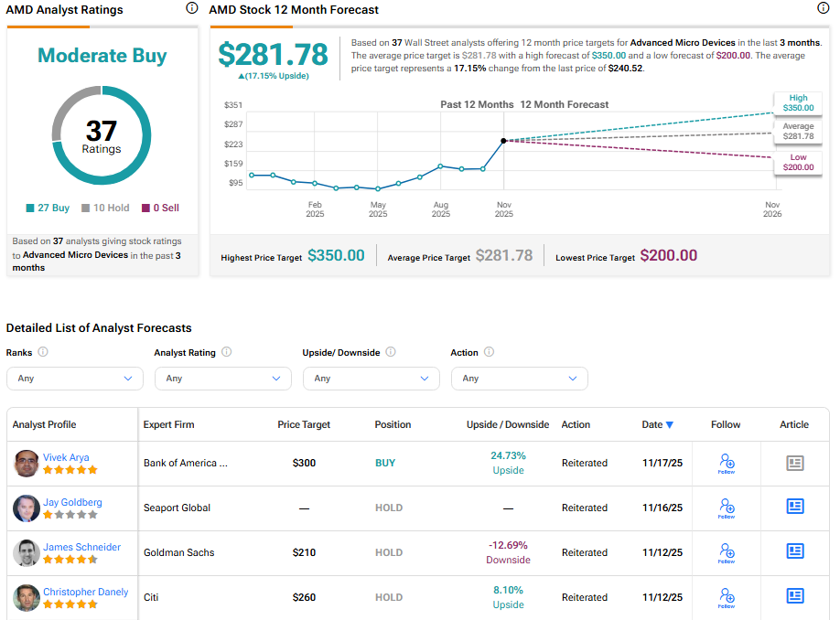Sort the table by the Date column
Screen dimensions: 840x620
658,424
